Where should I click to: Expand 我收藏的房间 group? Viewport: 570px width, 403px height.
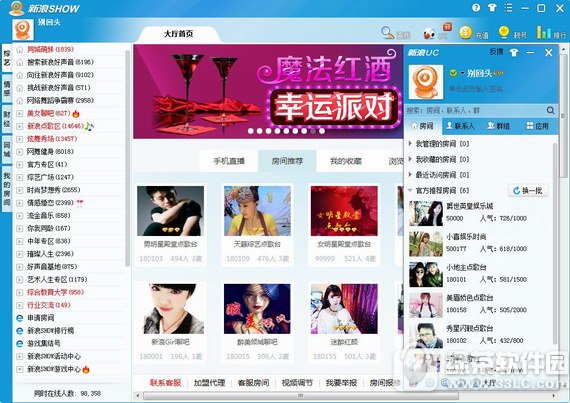coord(410,159)
